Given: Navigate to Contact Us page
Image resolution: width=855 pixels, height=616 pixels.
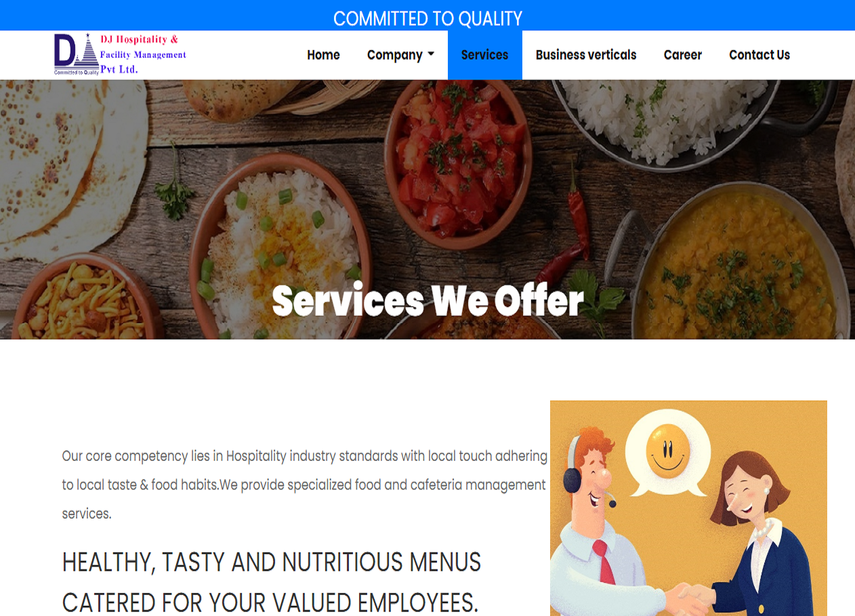Looking at the screenshot, I should pos(759,55).
